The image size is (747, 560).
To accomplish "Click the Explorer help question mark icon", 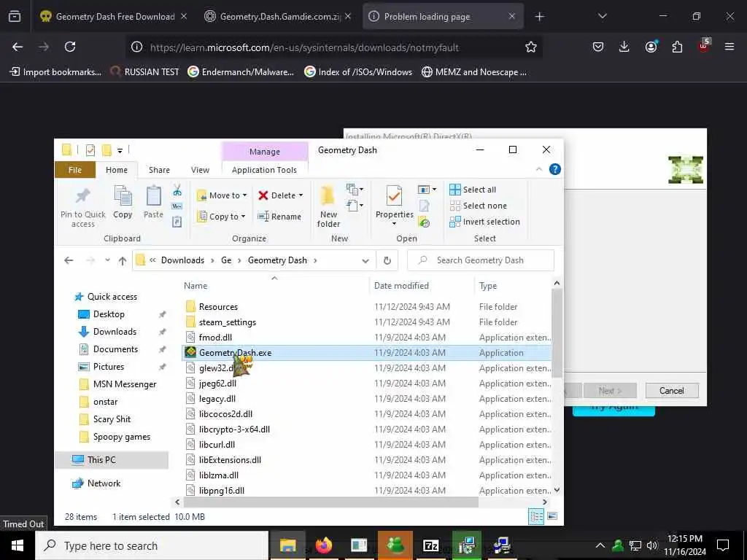I will tap(554, 169).
